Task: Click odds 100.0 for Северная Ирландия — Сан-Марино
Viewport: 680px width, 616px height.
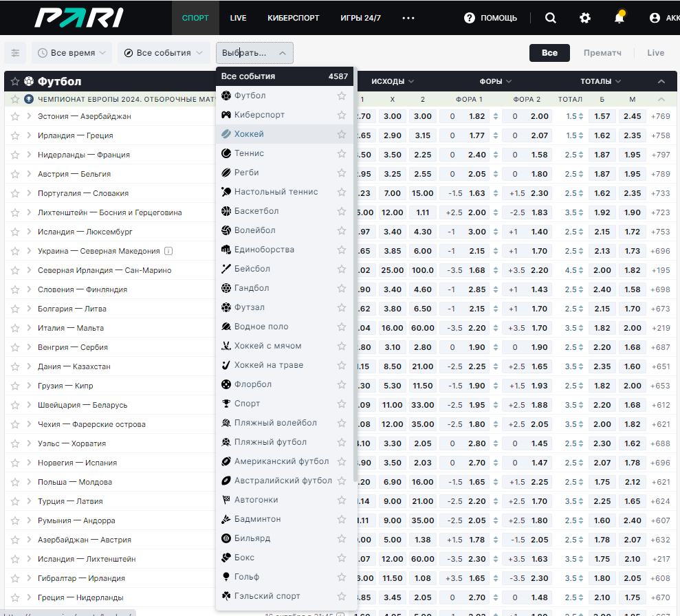Action: (422, 270)
